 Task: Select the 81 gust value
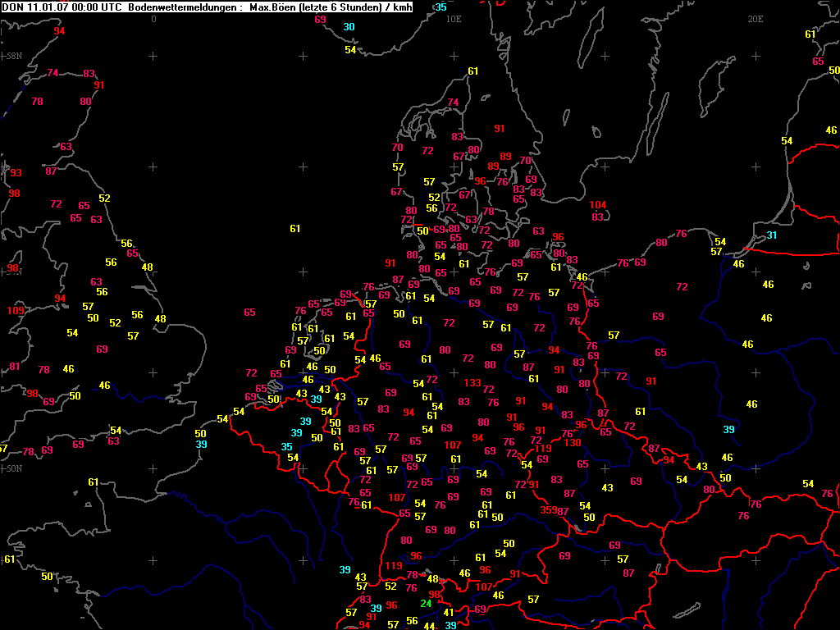coord(15,367)
